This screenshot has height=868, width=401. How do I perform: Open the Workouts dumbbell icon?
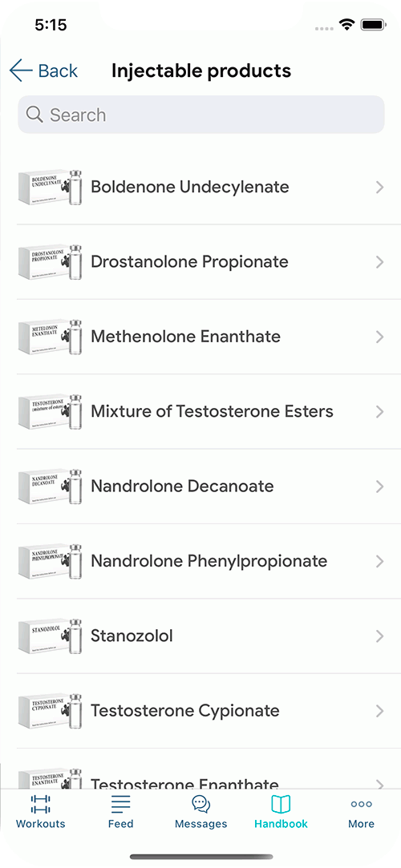(x=40, y=804)
